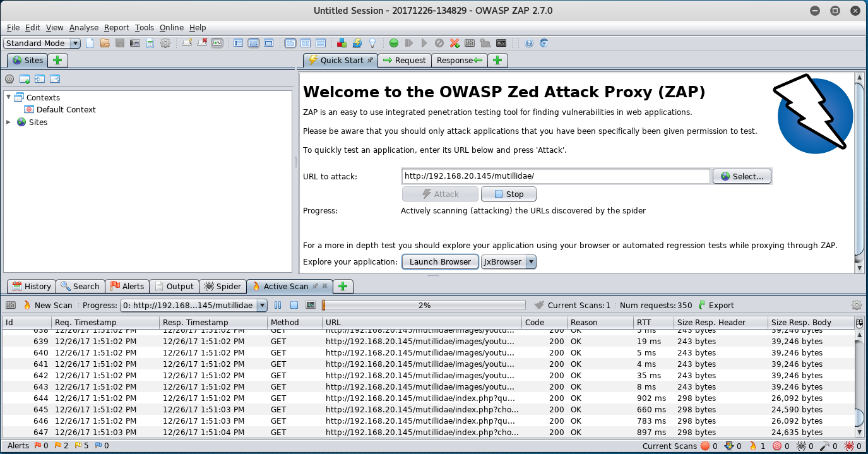Click the Open Session folder icon

pos(105,43)
